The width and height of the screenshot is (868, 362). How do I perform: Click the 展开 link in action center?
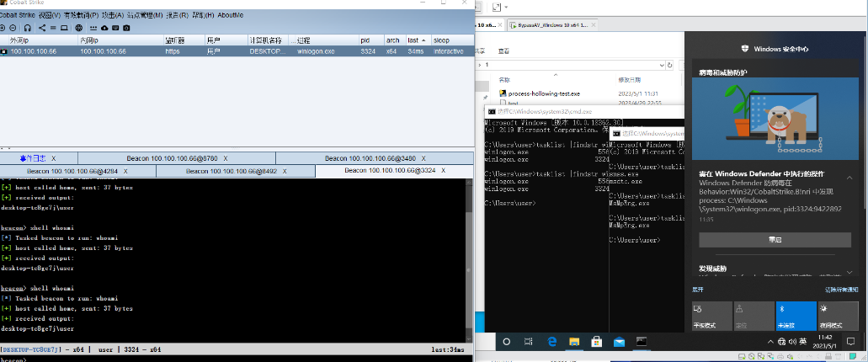pos(697,290)
